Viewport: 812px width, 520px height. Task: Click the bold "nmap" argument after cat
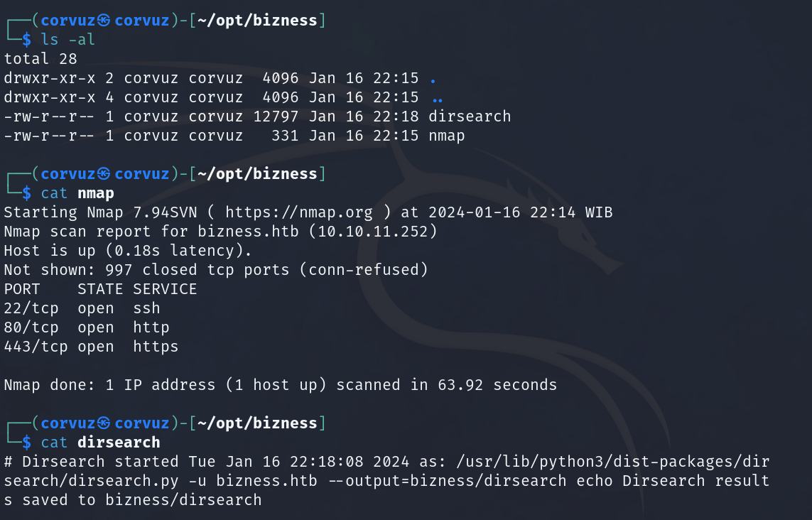tap(96, 193)
